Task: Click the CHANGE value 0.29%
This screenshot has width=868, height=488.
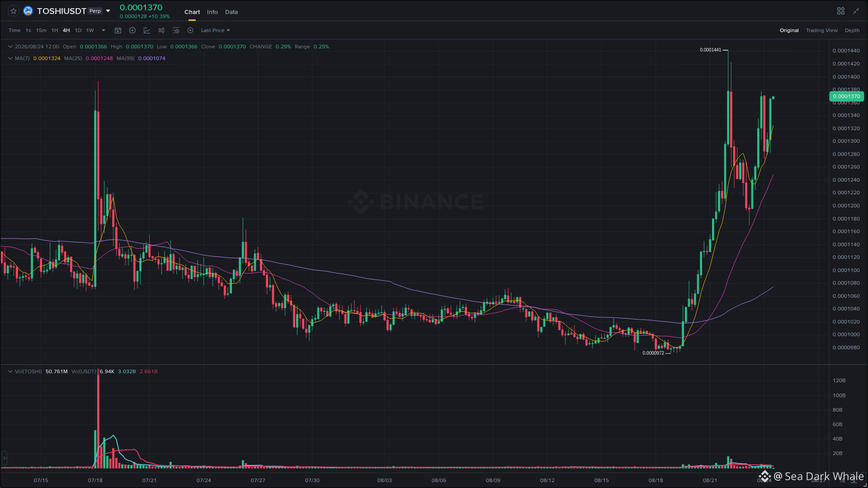Action: [x=283, y=47]
